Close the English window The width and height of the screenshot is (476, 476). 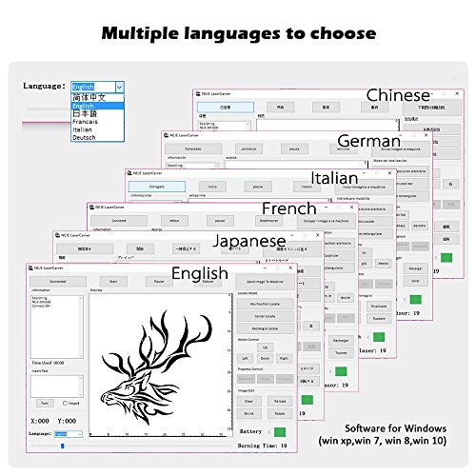(290, 268)
